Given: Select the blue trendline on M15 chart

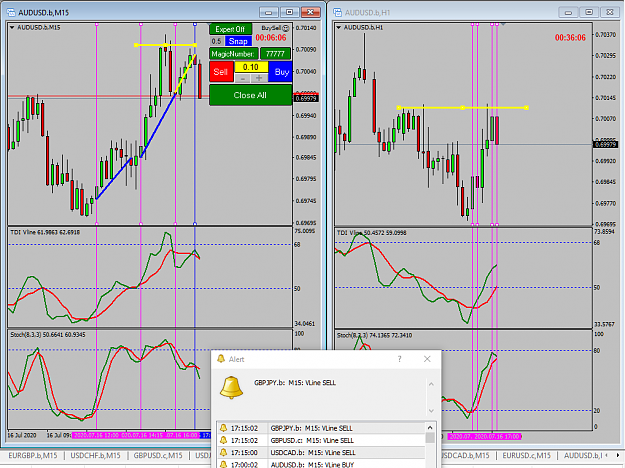Looking at the screenshot, I should click(x=159, y=124).
